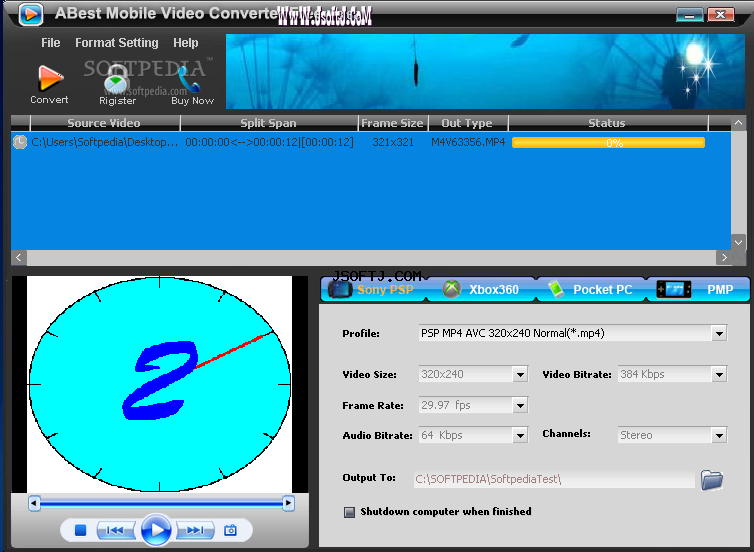The height and width of the screenshot is (552, 754).
Task: Click list horizontal scroll left arrow
Action: click(x=19, y=258)
